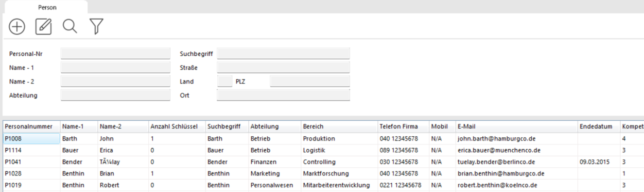Switch to the Person tab
This screenshot has height=192, width=644.
click(47, 7)
